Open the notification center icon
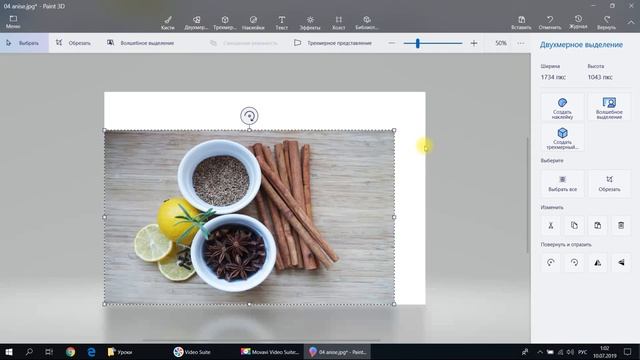This screenshot has width=640, height=360. click(628, 352)
